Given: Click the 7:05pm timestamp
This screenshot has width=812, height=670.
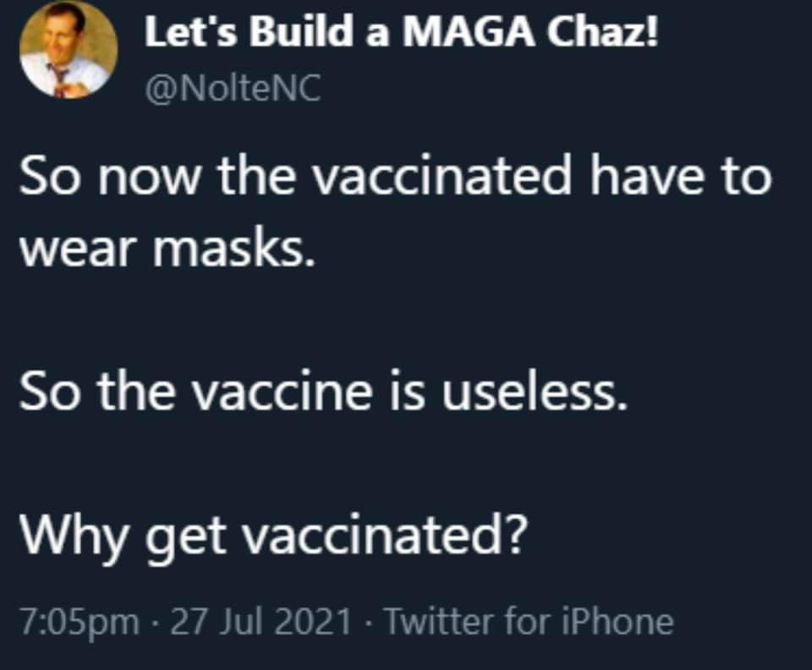Looking at the screenshot, I should [80, 623].
